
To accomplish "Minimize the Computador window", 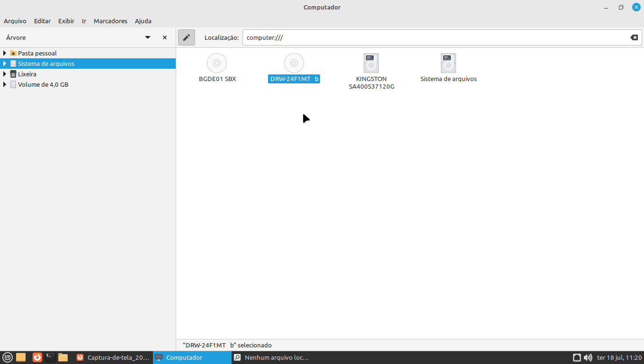I will tap(606, 7).
